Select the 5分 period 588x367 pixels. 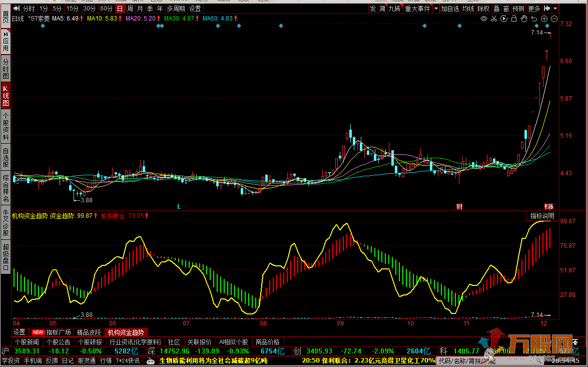57,8
